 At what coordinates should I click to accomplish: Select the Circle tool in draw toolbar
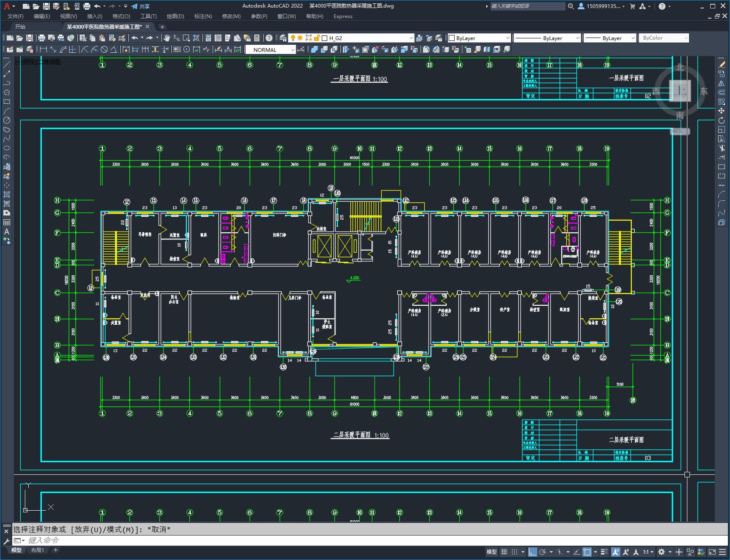click(x=7, y=120)
